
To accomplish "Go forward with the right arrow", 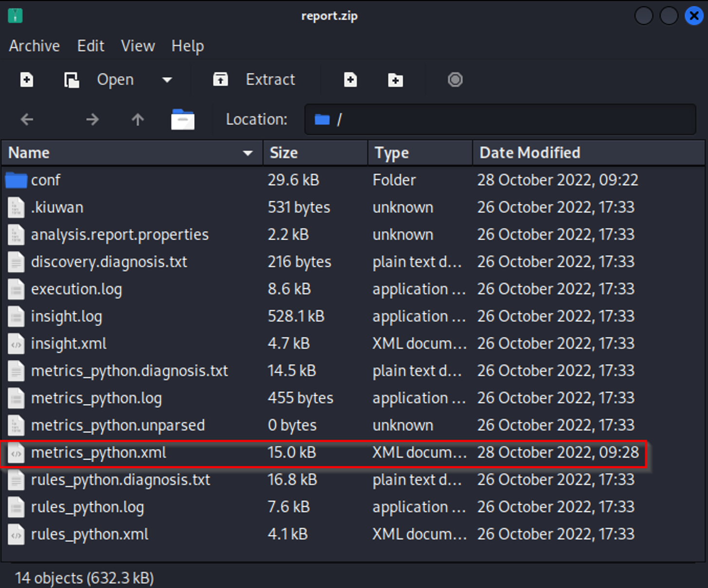I will [x=92, y=120].
